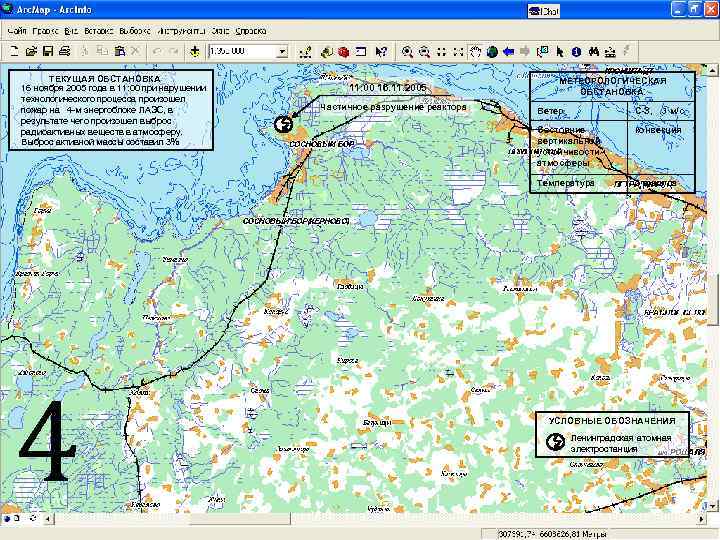The width and height of the screenshot is (720, 540).
Task: Minimize the ArcMap window
Action: (678, 10)
